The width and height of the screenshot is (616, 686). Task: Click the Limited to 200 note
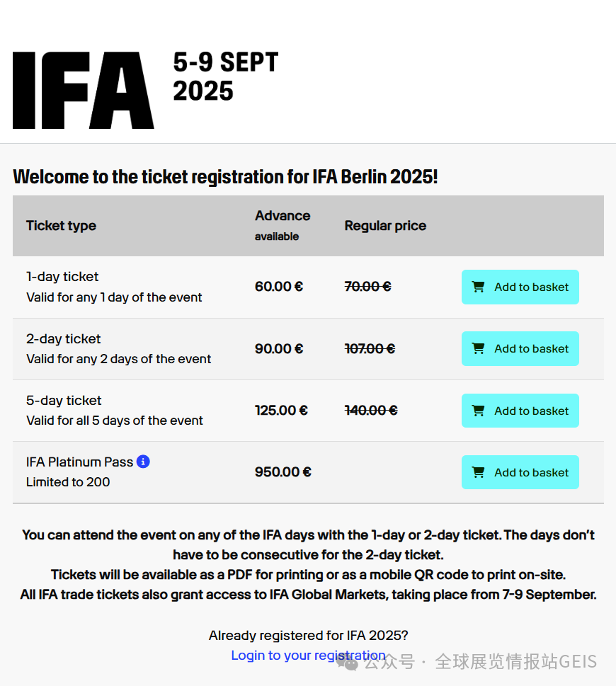click(x=68, y=482)
